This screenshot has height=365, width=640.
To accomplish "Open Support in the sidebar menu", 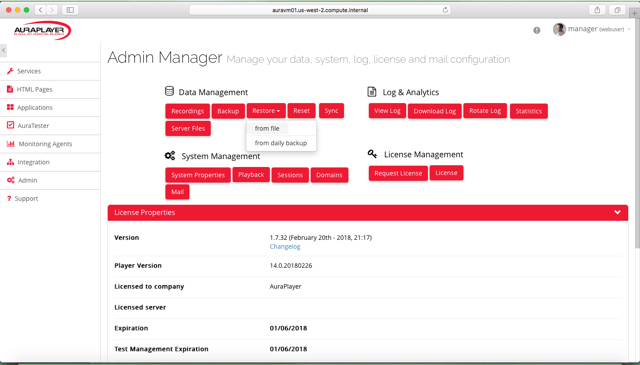I will (26, 198).
